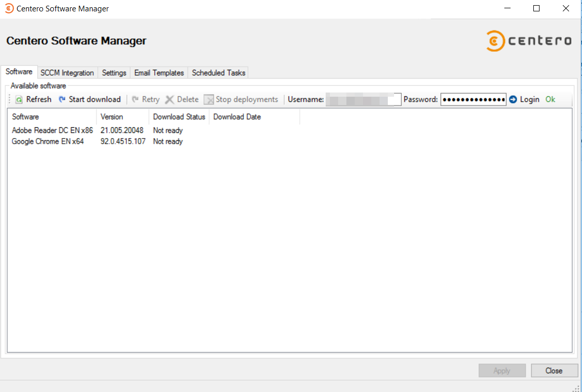Screen dimensions: 582x392
Task: Click the Stop deployments icon
Action: (x=209, y=99)
